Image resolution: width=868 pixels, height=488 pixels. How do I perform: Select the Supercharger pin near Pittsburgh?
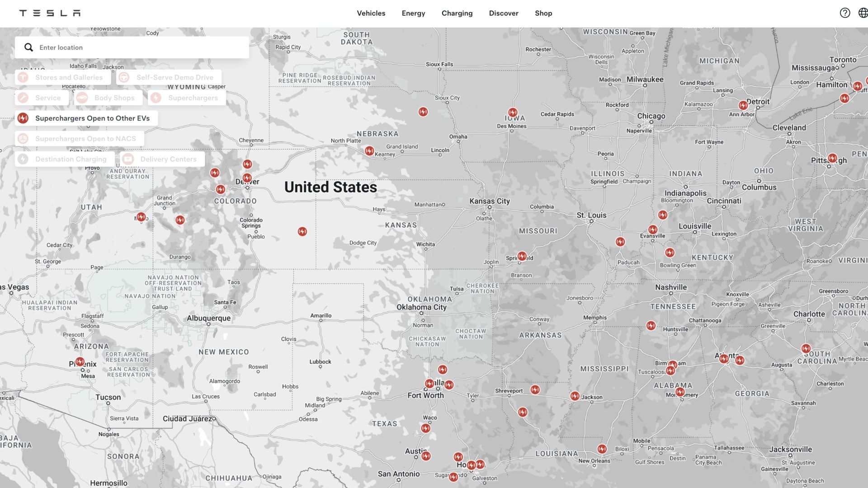point(832,158)
